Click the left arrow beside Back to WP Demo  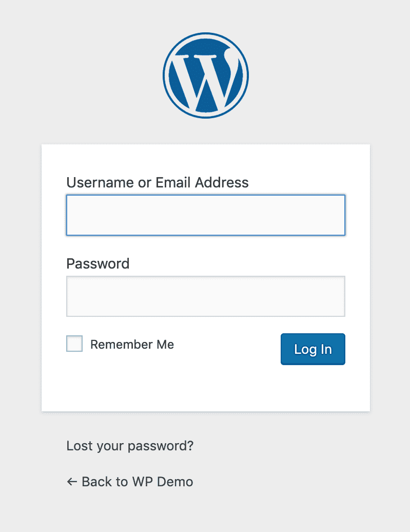[71, 482]
